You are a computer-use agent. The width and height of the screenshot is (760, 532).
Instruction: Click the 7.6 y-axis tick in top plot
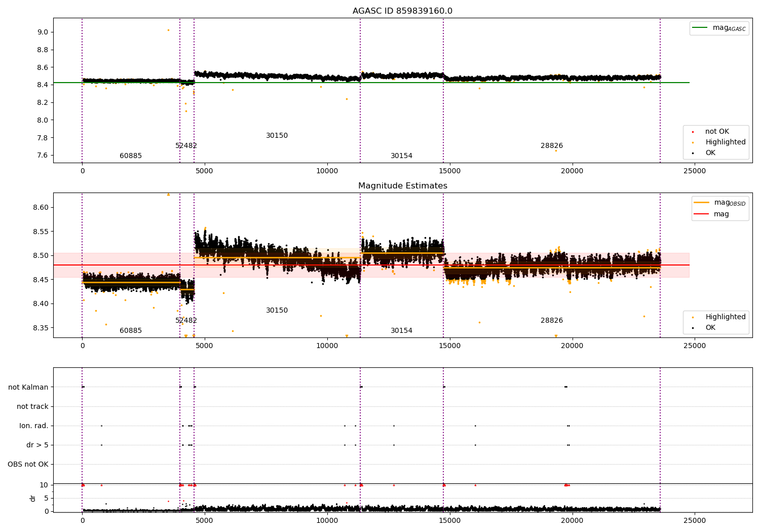click(x=43, y=156)
